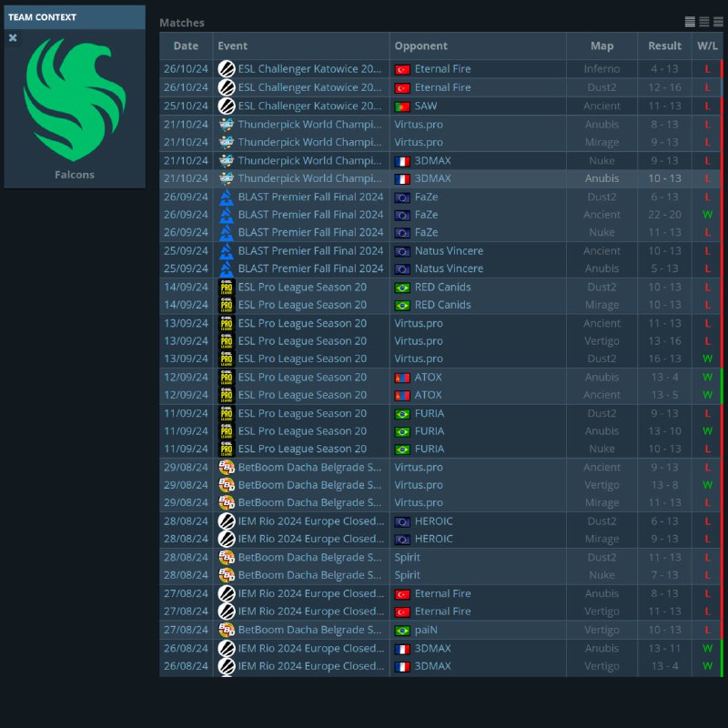Click the ESL Pro League icon in the ATOX 13 - 4 row
Screen dimensions: 728x728
(x=227, y=377)
